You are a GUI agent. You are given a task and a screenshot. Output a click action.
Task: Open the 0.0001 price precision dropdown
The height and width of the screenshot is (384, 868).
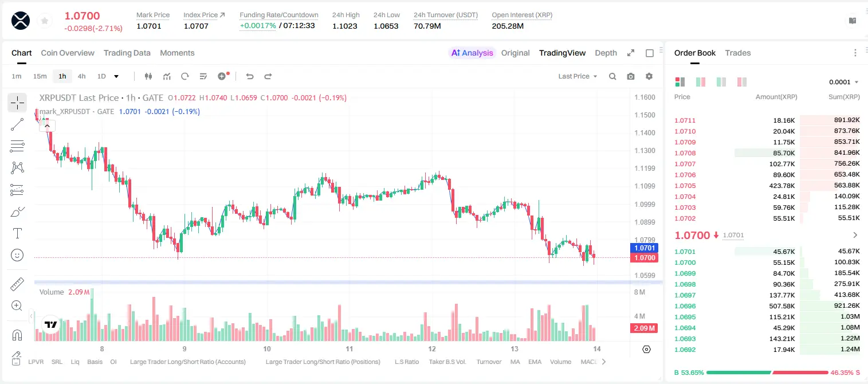(843, 82)
